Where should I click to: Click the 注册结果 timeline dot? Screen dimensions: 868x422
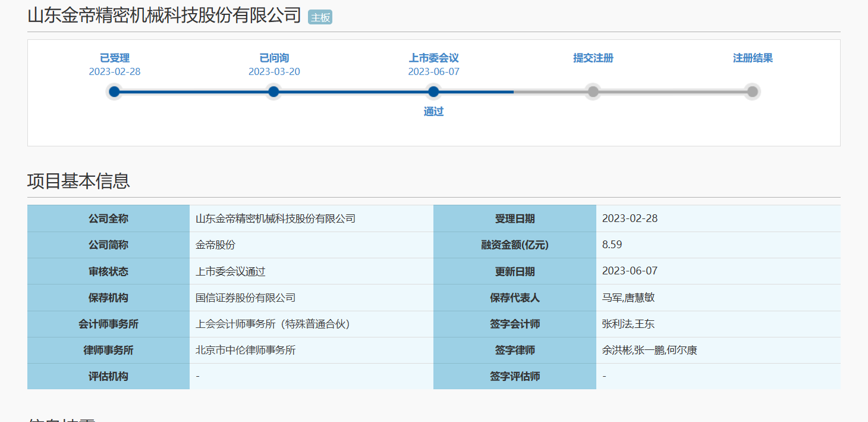(x=753, y=92)
